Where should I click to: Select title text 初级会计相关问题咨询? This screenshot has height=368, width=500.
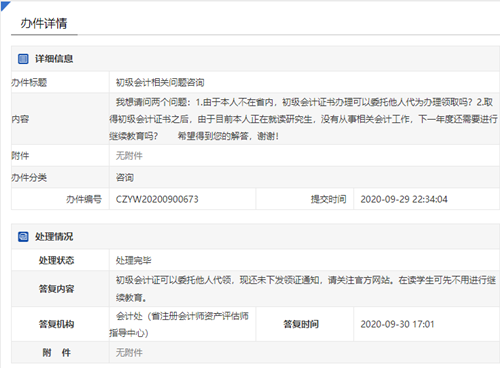tap(160, 82)
